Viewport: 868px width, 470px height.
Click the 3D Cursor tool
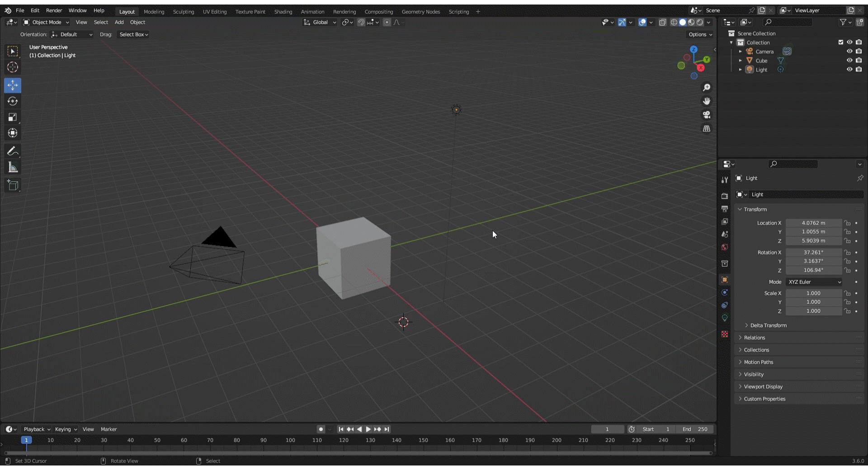(13, 67)
